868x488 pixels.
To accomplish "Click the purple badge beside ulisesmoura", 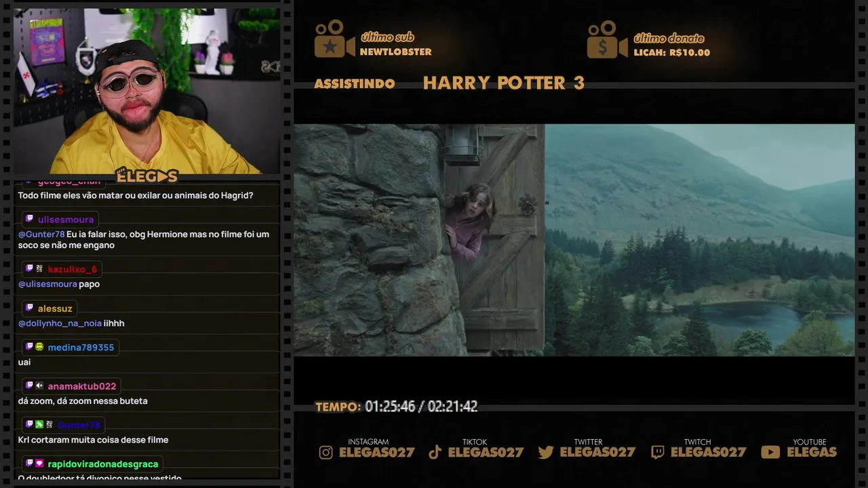I will tap(29, 219).
